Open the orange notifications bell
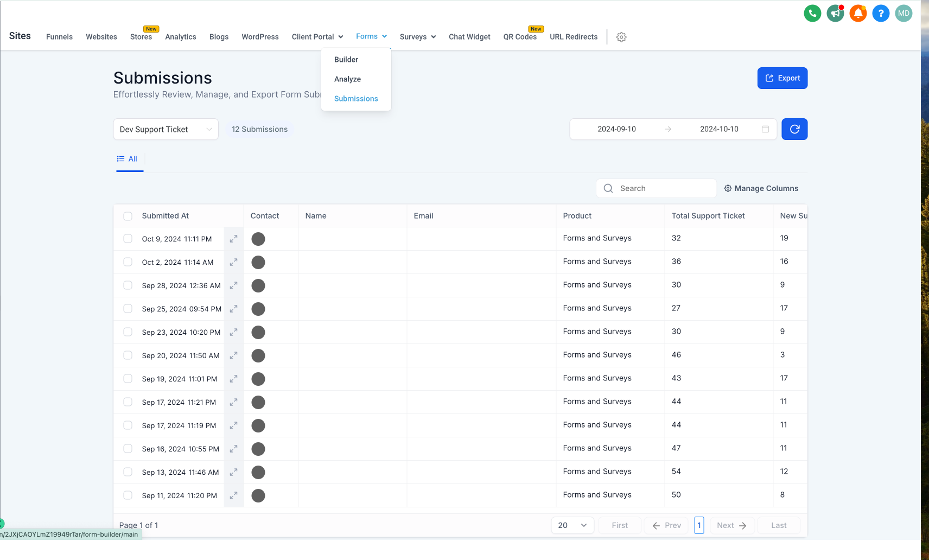The image size is (929, 560). 858,13
